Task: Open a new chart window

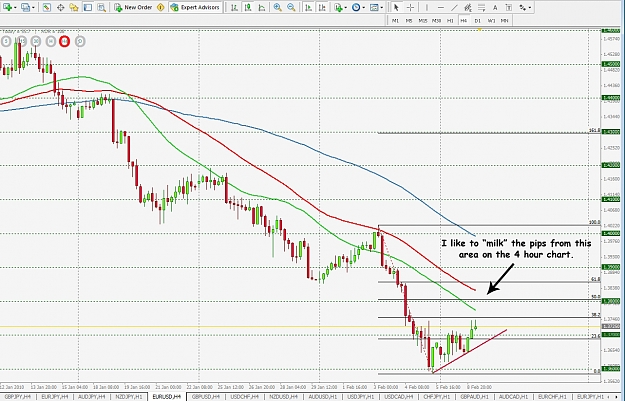Action: coord(7,7)
